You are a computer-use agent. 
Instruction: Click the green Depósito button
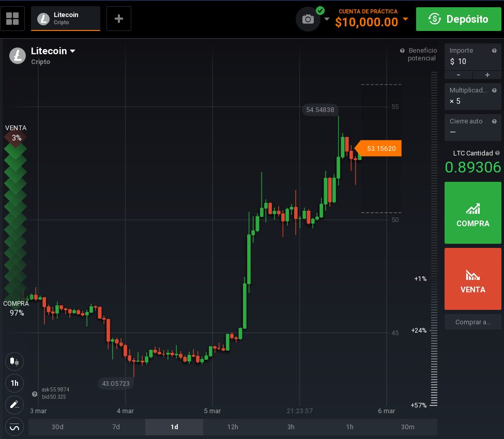(459, 19)
